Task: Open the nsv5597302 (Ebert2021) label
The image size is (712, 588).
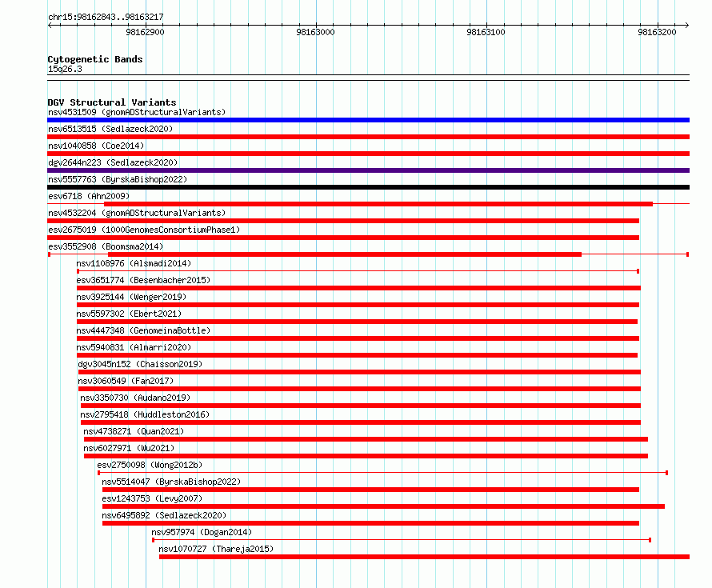Action: [129, 314]
